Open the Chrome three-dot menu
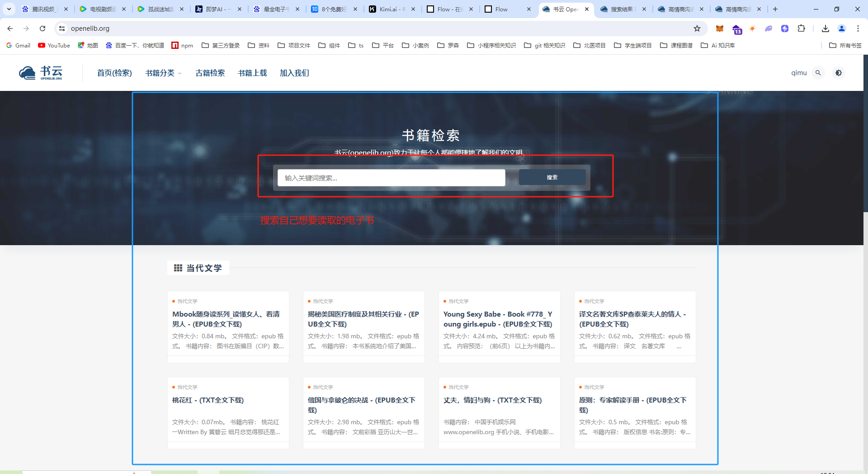Screen dimensions: 868x474 [x=858, y=28]
